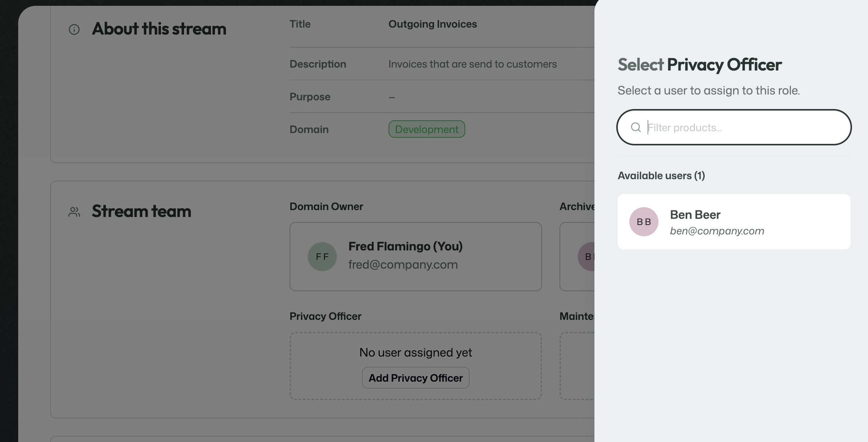Click the Available users (1) heading
The width and height of the screenshot is (868, 442).
(x=661, y=176)
